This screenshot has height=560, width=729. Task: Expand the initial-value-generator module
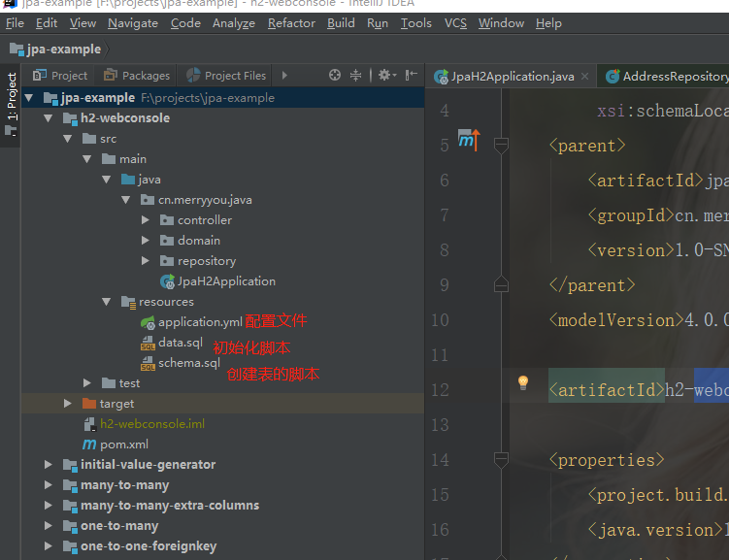pos(48,464)
